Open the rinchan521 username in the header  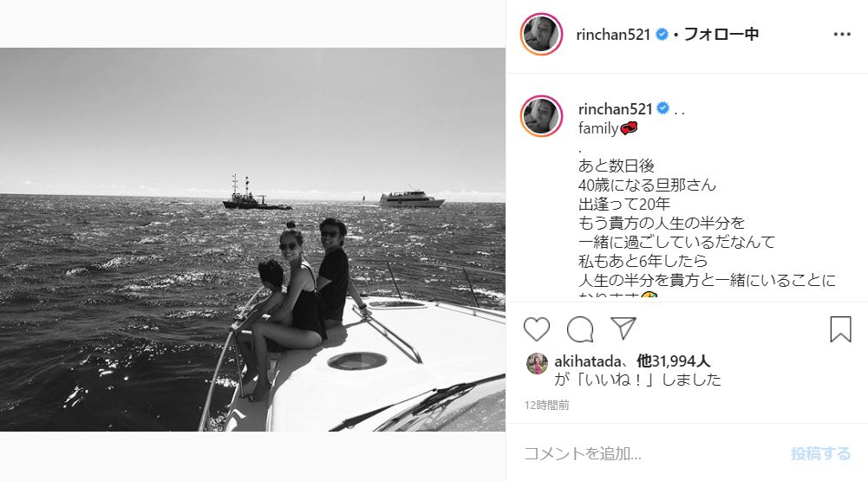click(x=613, y=35)
